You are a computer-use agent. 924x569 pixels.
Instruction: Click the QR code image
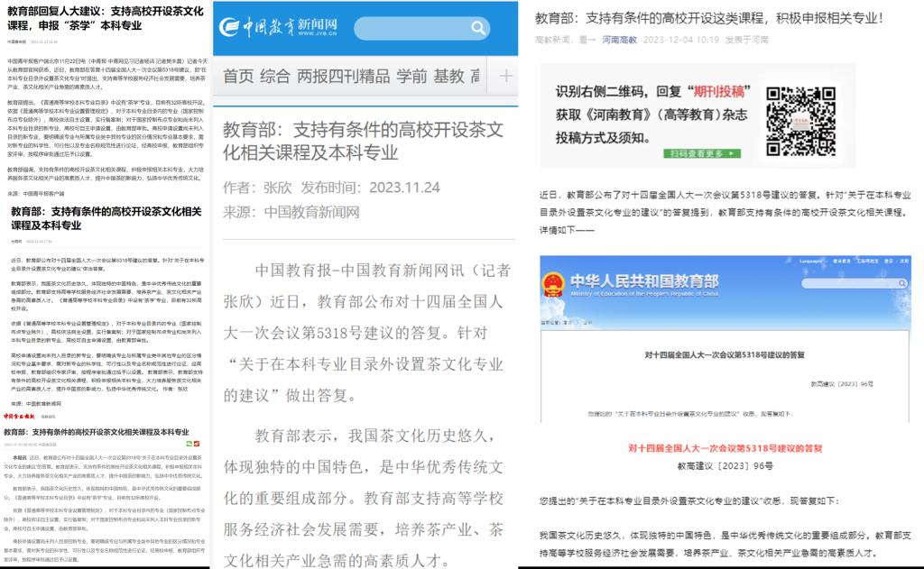[797, 117]
